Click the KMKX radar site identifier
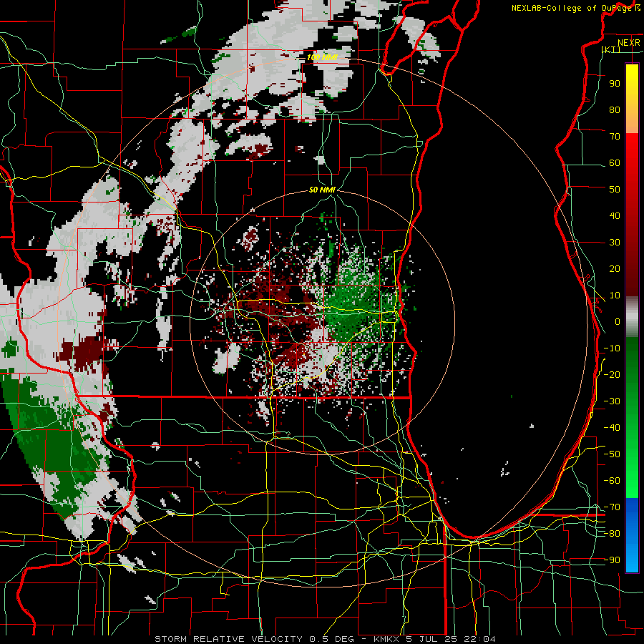The width and height of the screenshot is (644, 644). click(x=386, y=639)
